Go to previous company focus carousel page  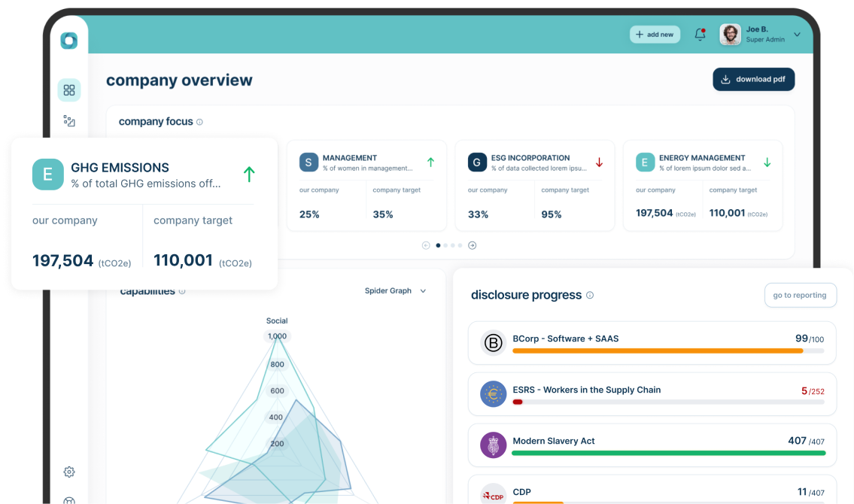coord(426,245)
